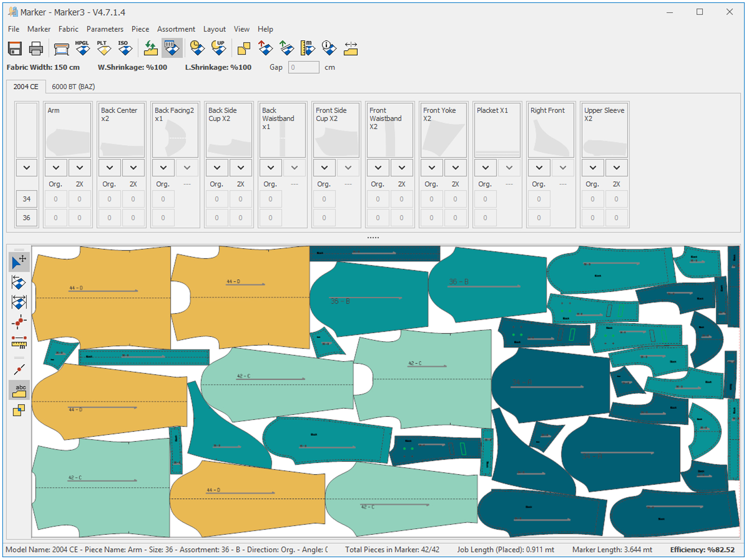The height and width of the screenshot is (560, 747).
Task: Toggle the abc piece label tool
Action: [19, 390]
